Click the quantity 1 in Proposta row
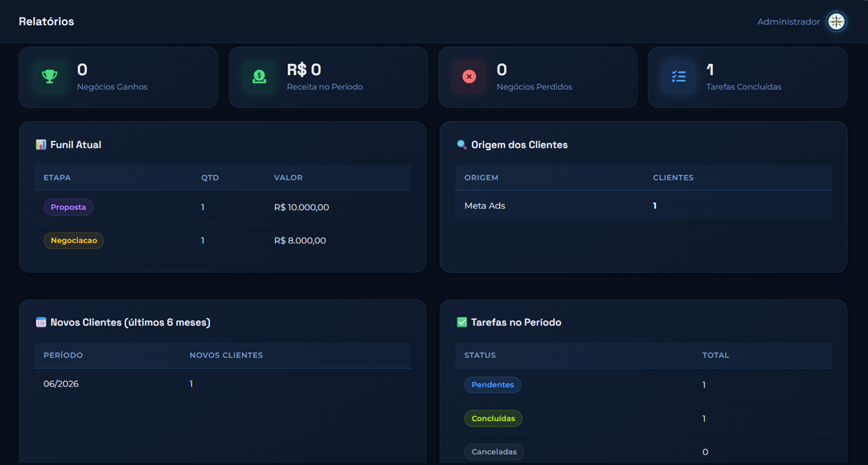 pyautogui.click(x=203, y=207)
